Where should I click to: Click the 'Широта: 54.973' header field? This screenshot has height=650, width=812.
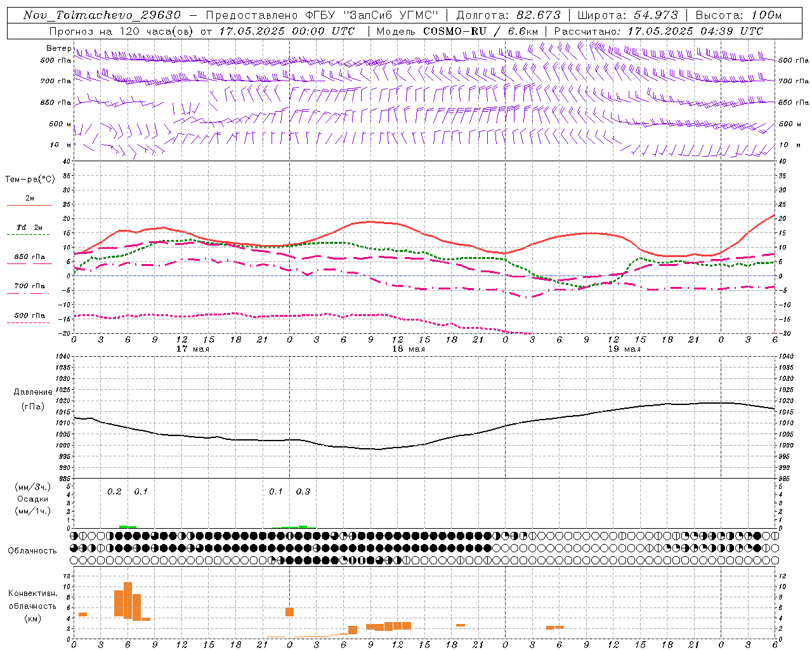[628, 15]
